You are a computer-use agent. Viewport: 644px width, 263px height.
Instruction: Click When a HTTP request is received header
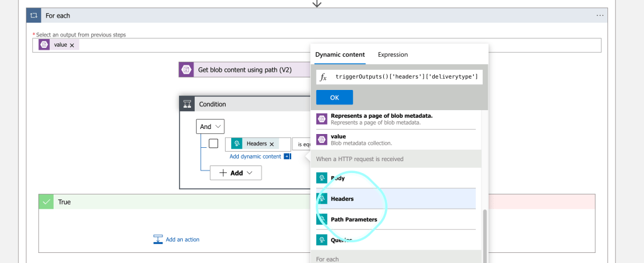[396, 159]
